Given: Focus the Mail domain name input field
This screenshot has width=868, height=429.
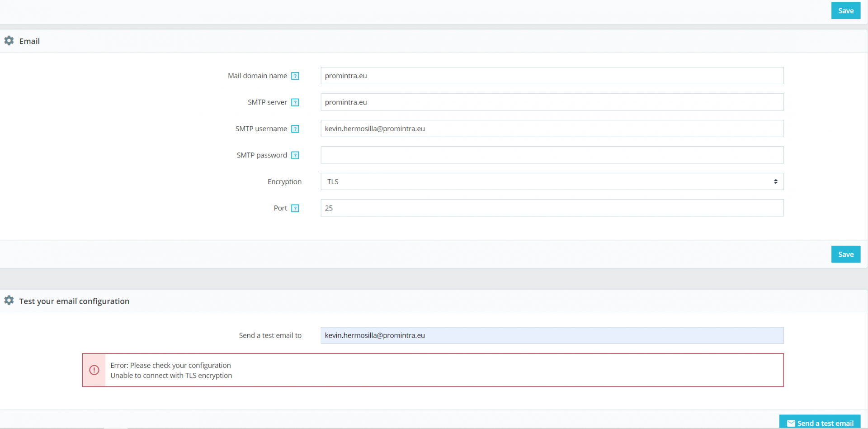Looking at the screenshot, I should tap(552, 76).
